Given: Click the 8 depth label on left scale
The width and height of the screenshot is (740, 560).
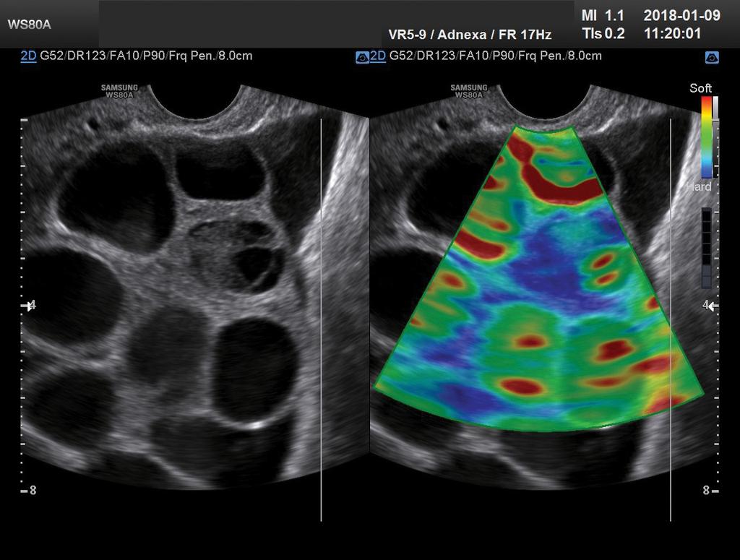Looking at the screenshot, I should tap(33, 491).
